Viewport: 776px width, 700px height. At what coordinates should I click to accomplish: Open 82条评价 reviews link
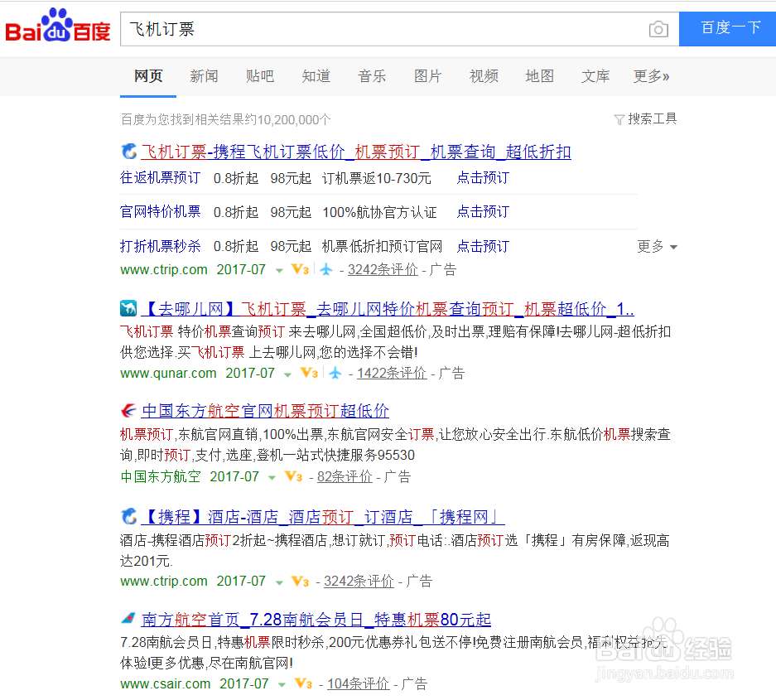345,476
